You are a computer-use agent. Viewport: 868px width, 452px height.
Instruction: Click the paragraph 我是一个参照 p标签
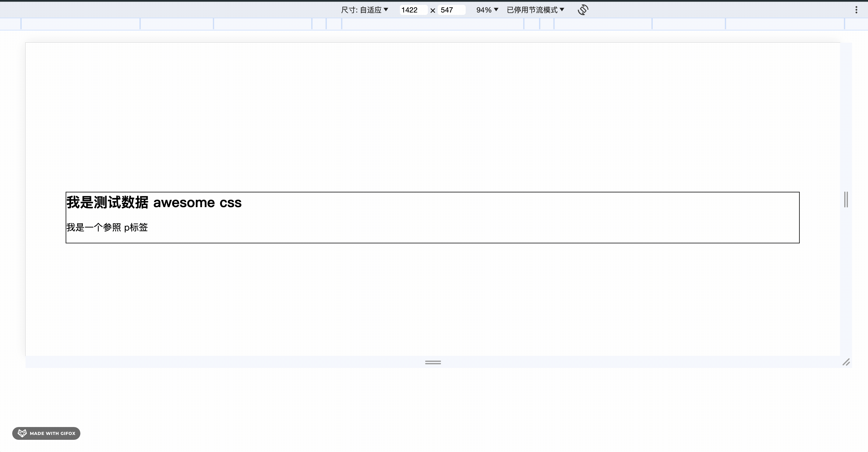pos(107,228)
